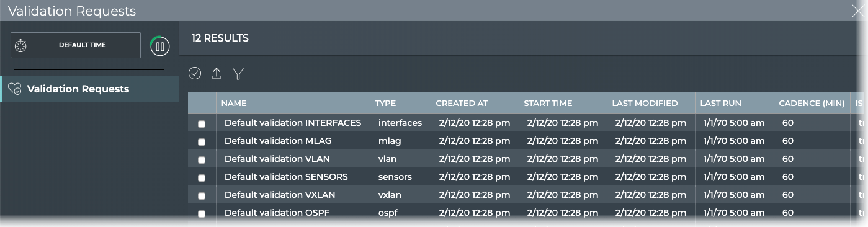Click the heart icon beside Validation Requests
Viewport: 868px width, 227px height.
15,89
